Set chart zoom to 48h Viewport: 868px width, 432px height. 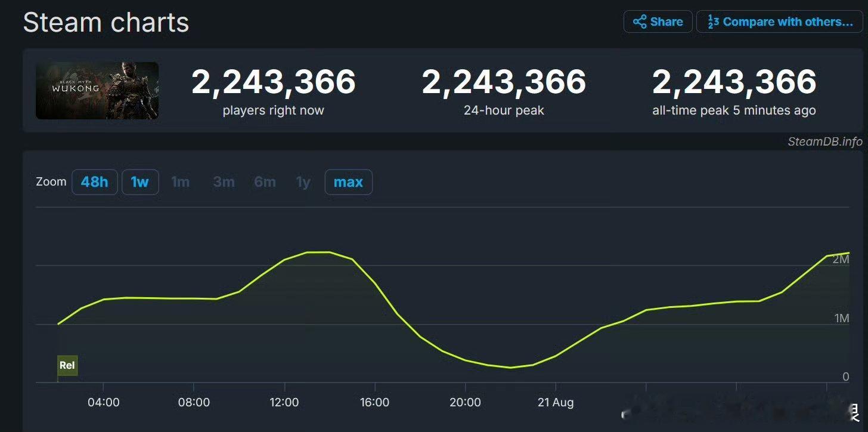tap(94, 182)
